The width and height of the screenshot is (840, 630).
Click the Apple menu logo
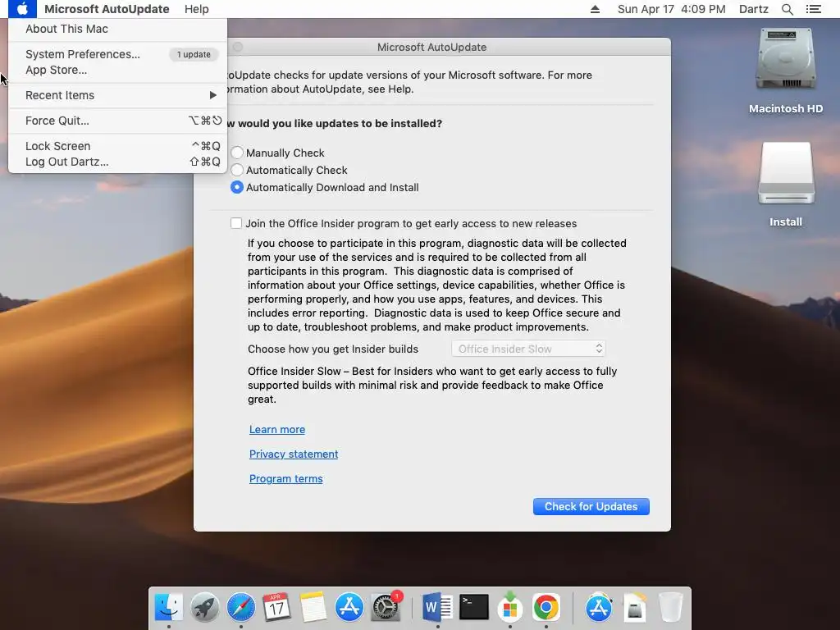coord(22,9)
